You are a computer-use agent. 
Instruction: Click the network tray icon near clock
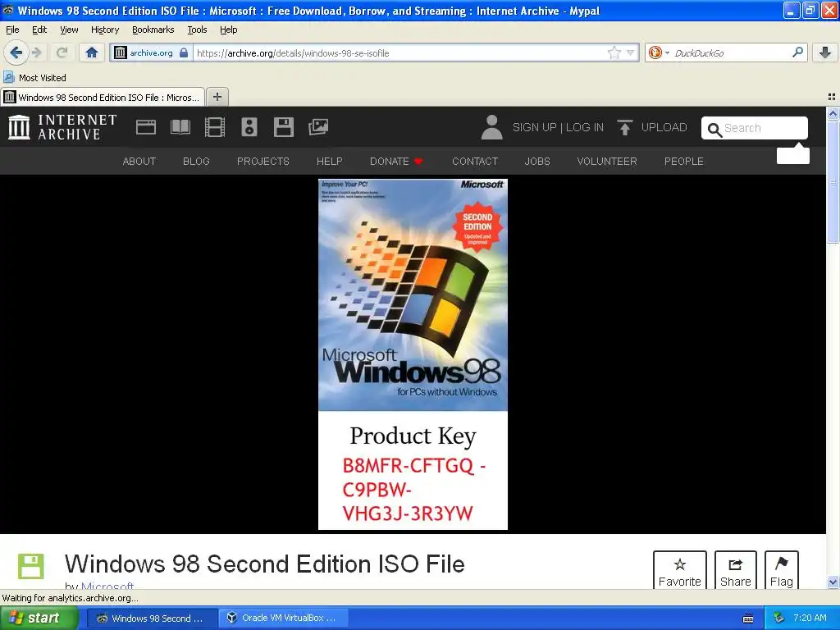pos(778,618)
